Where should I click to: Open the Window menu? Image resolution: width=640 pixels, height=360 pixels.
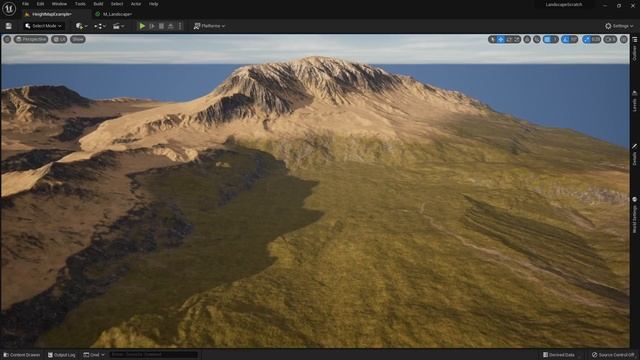(x=59, y=4)
